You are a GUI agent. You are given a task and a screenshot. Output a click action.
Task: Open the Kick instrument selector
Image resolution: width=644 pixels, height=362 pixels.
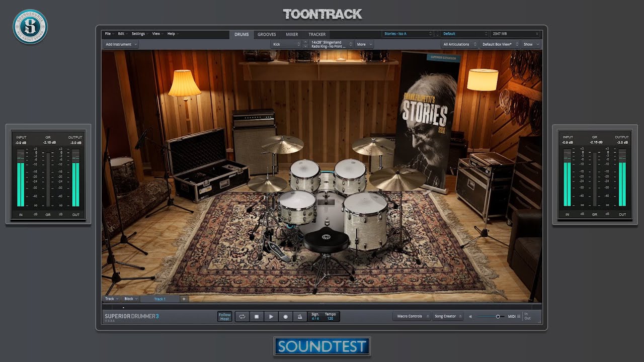[x=287, y=44]
